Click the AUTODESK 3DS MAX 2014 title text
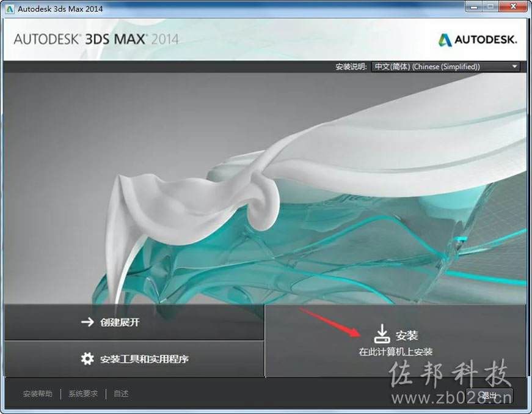Viewport: 532px width, 414px height. (96, 39)
